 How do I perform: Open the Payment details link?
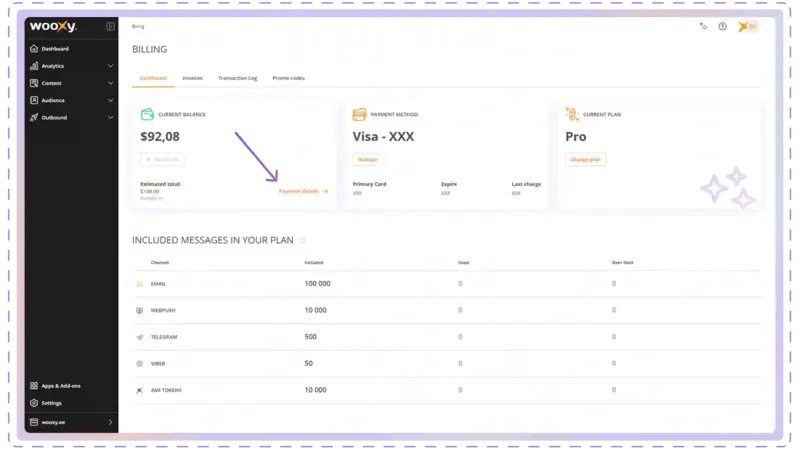[303, 191]
